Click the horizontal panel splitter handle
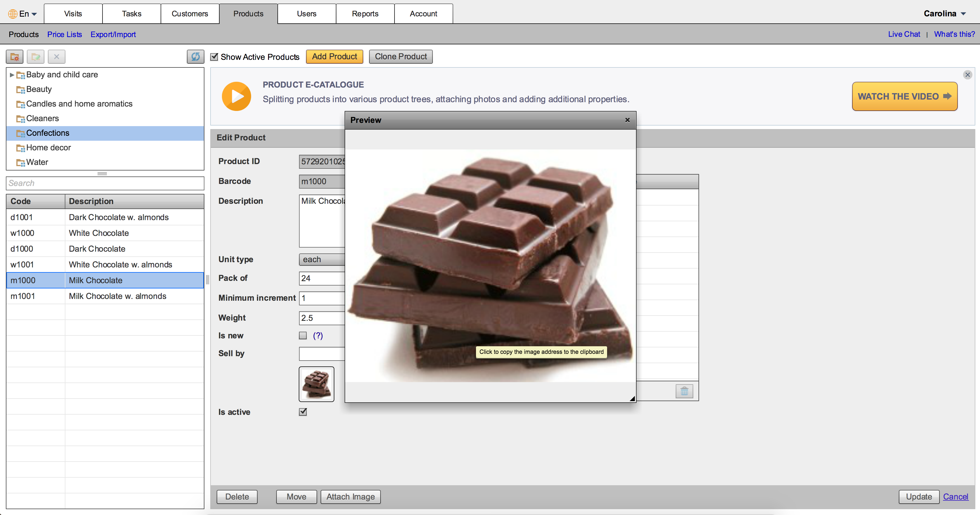980x515 pixels. (102, 173)
